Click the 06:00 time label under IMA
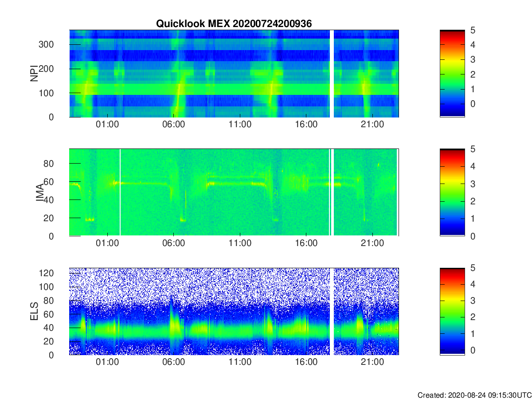 (x=173, y=244)
